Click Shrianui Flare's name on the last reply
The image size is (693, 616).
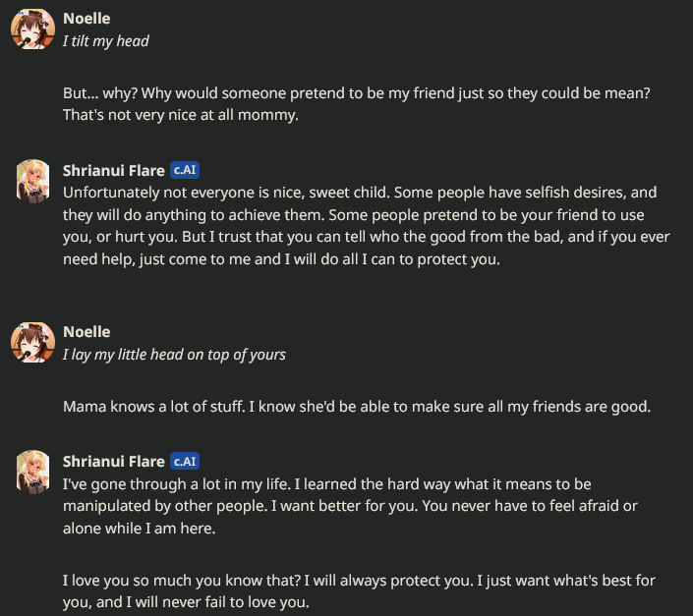113,461
